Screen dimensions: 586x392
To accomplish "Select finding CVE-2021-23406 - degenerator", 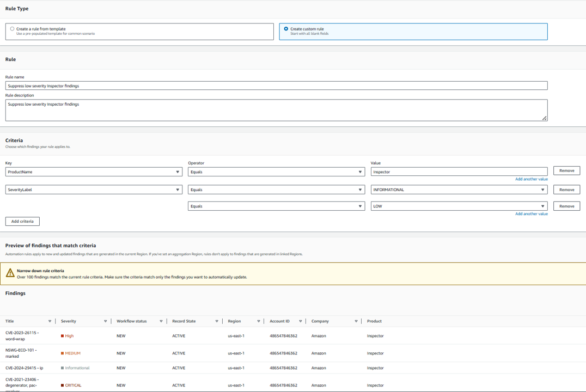I will 22,384.
